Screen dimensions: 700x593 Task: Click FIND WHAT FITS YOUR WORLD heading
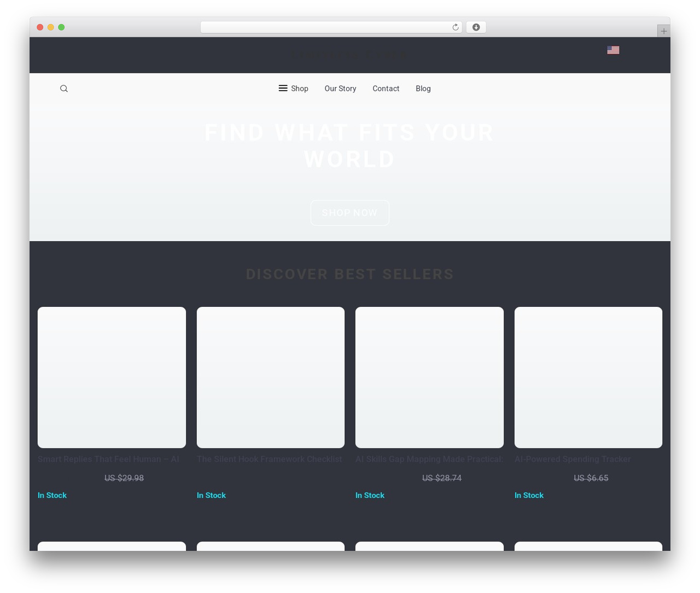(350, 146)
